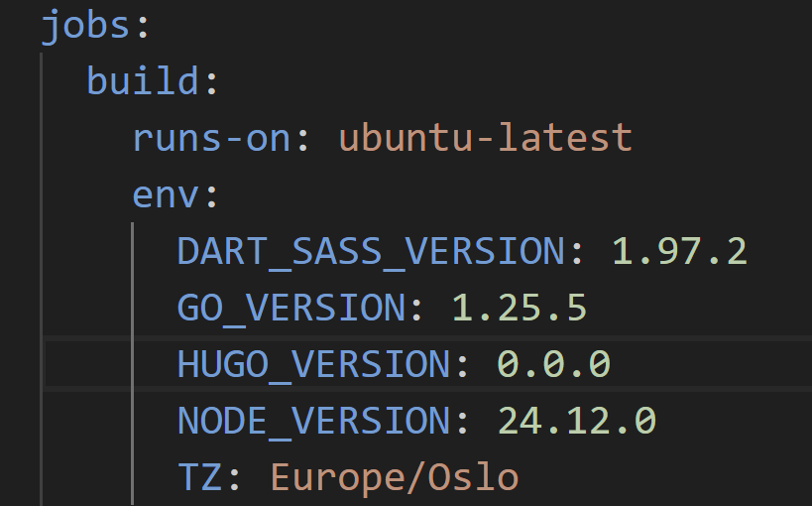Click the colon after build
The image size is (812, 506).
[x=210, y=80]
